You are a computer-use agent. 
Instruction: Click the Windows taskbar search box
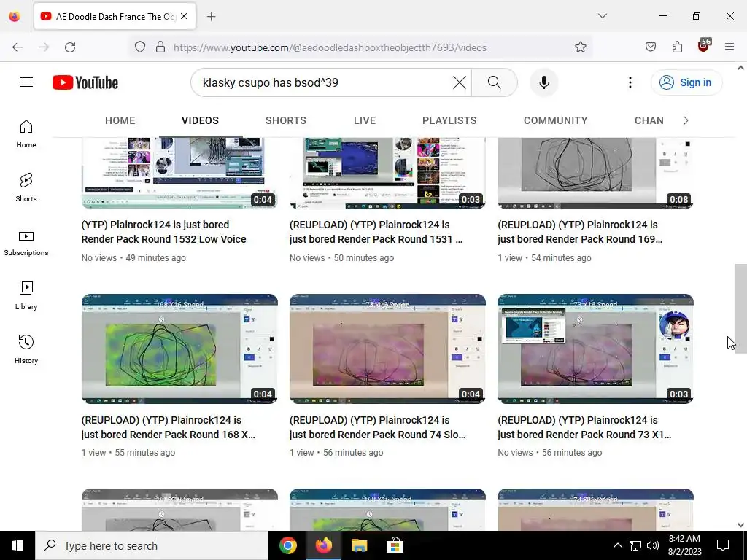click(152, 545)
